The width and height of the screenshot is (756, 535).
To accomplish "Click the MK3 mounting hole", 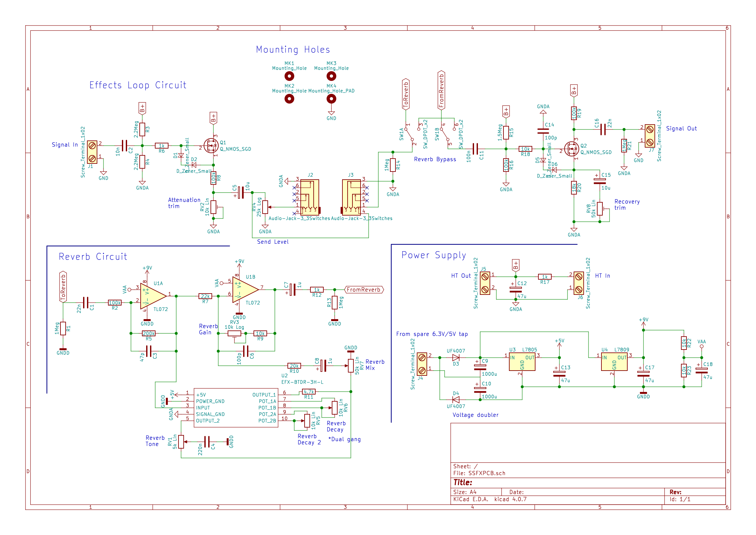I will tap(331, 76).
